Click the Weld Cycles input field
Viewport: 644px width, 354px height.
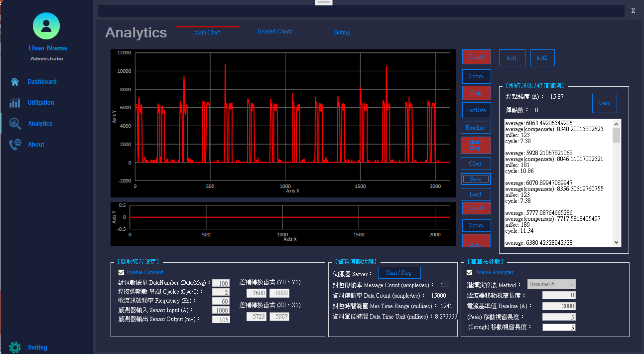pyautogui.click(x=221, y=292)
